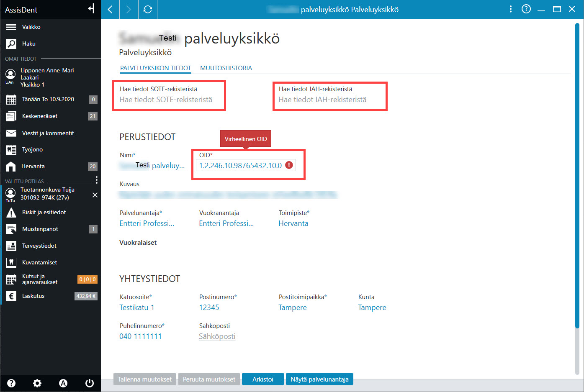Collapse the AssisDent sidebar panel

coord(91,9)
